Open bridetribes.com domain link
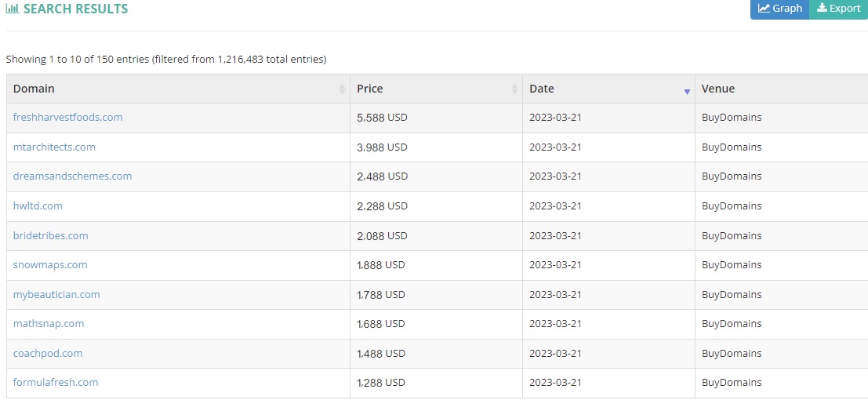The image size is (868, 400). point(50,235)
